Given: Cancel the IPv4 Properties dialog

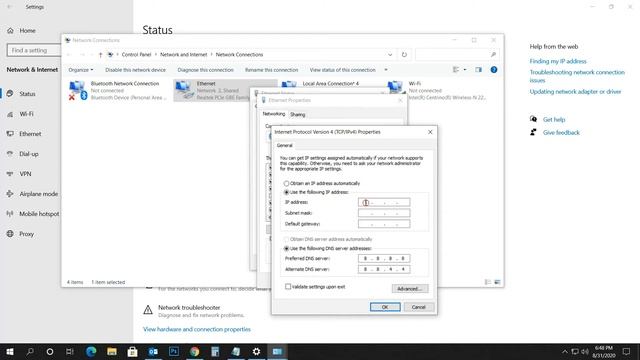Looking at the screenshot, I should coord(418,307).
